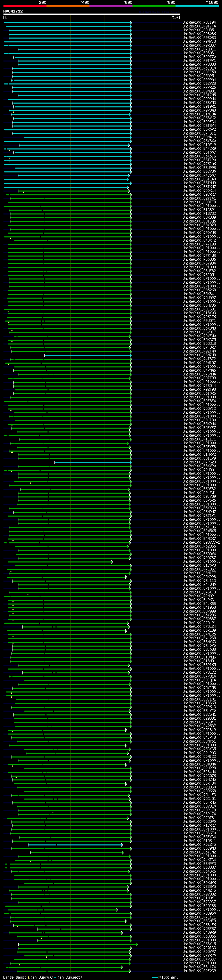The image size is (222, 980).
Task: Click the query label AV641752
Action: [x=13, y=11]
